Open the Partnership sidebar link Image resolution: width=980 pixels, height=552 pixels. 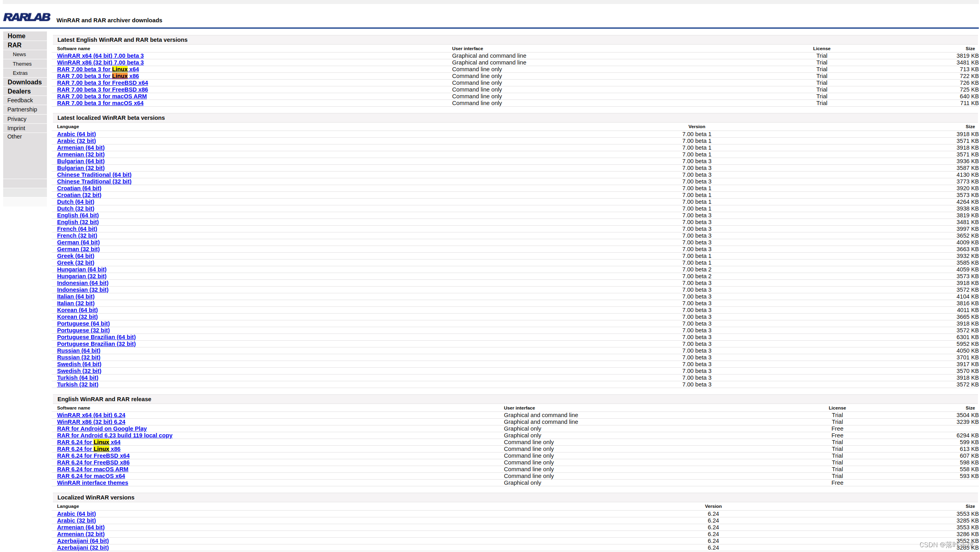coord(22,109)
